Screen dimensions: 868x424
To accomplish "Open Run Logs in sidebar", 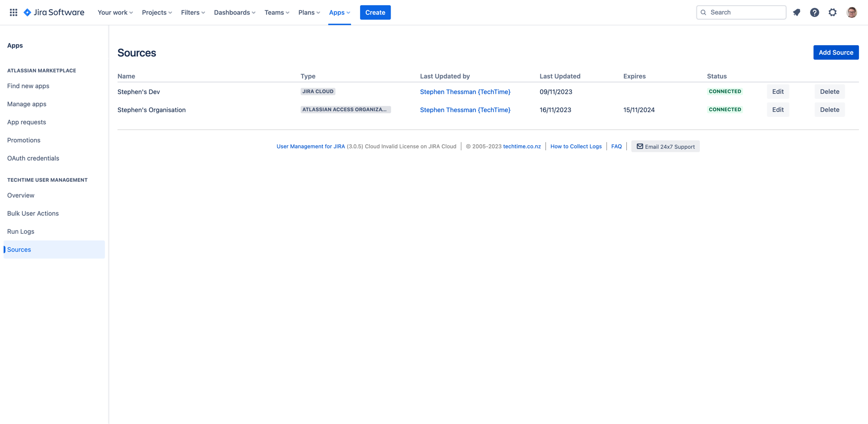I will 21,232.
